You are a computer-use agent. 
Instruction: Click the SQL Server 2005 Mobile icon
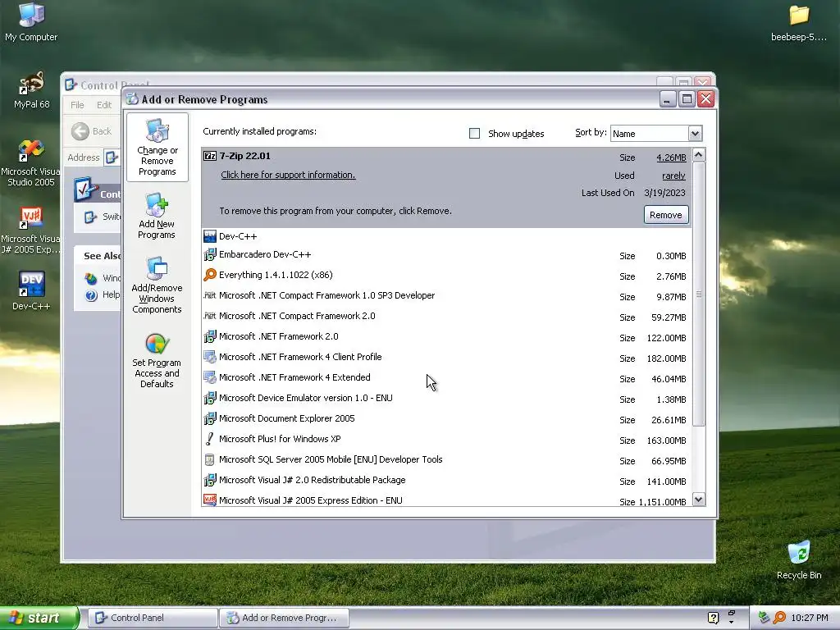tap(210, 459)
